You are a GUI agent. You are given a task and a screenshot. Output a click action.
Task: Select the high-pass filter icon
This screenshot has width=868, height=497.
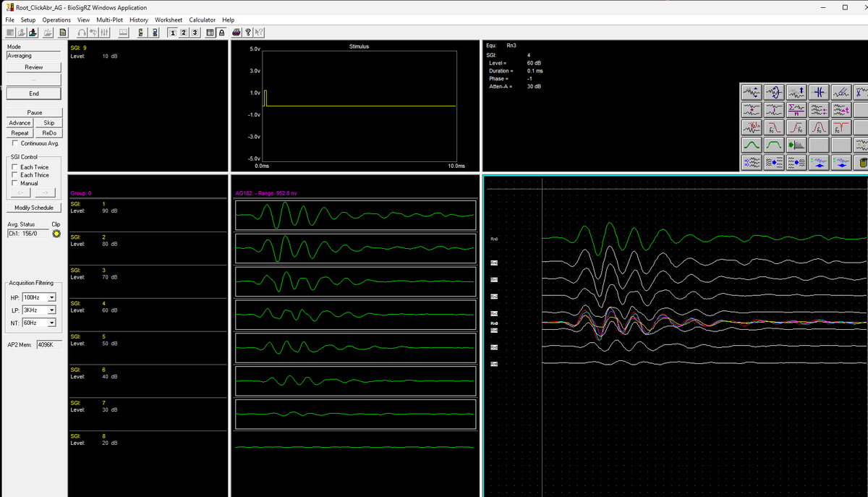point(796,127)
